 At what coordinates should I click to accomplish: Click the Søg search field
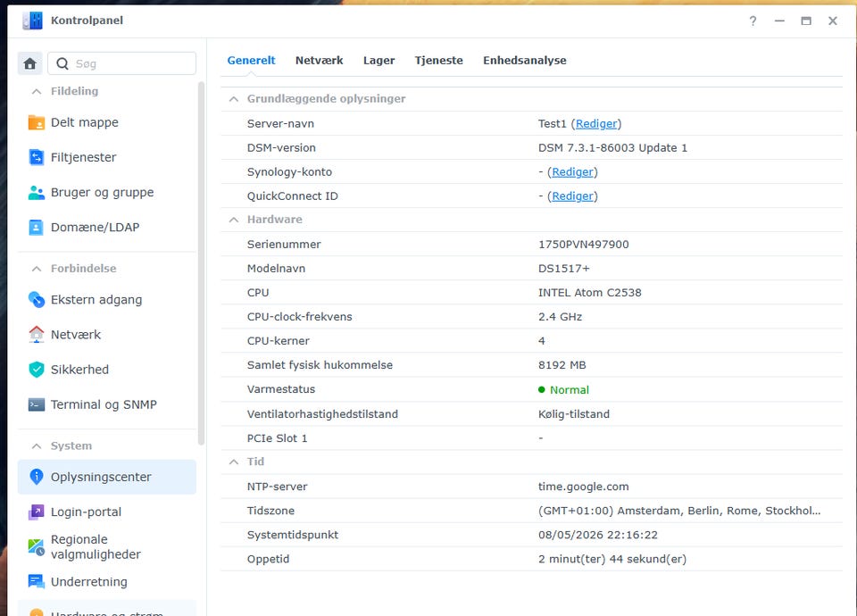point(122,63)
